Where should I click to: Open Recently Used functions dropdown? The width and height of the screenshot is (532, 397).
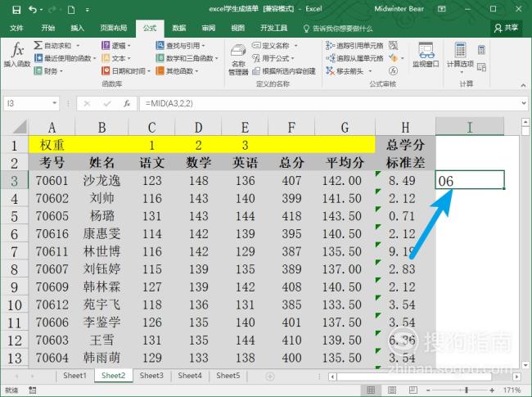tap(65, 58)
